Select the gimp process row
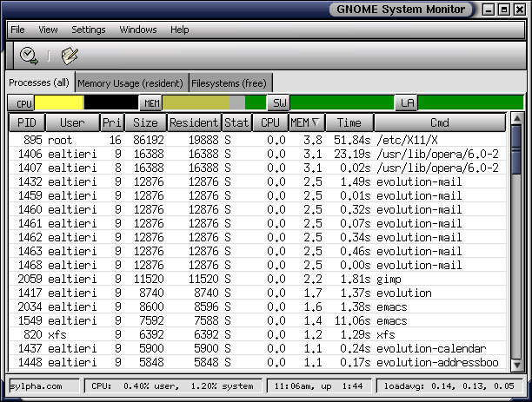 coord(261,279)
